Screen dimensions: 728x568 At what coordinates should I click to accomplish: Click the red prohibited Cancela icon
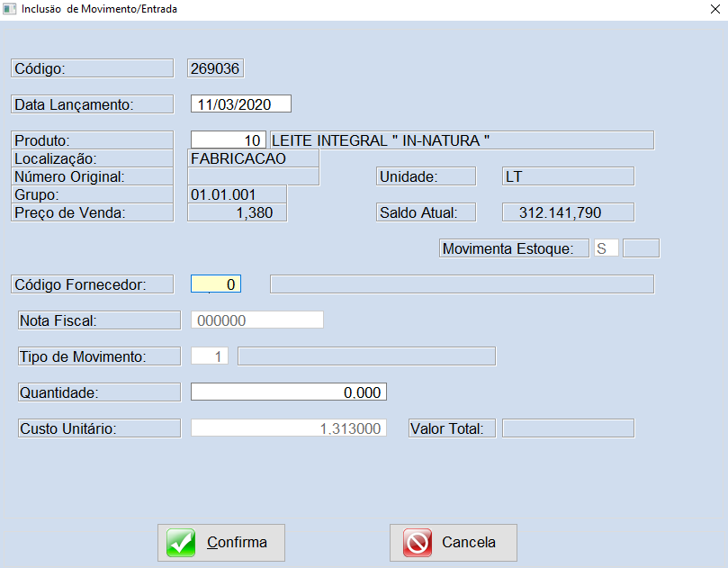pyautogui.click(x=418, y=543)
